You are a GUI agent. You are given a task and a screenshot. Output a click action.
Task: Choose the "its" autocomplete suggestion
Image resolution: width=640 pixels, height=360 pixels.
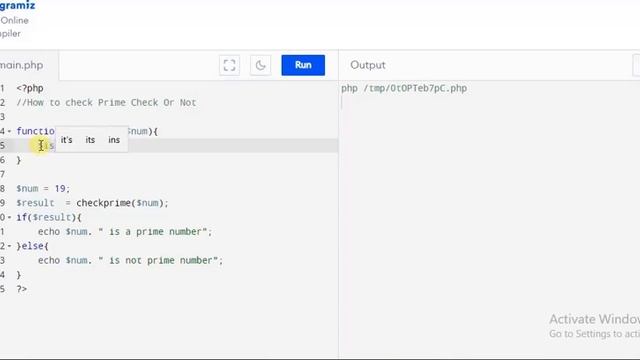point(90,140)
